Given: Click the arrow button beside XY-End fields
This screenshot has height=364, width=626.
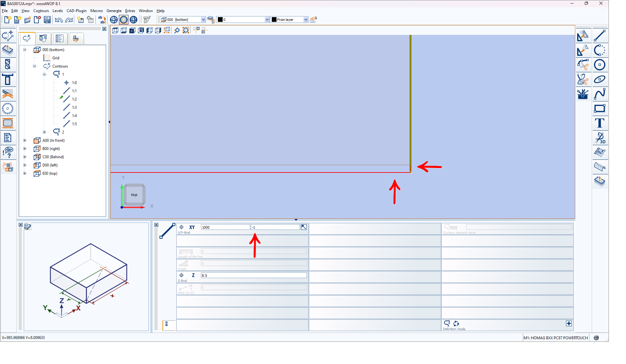Looking at the screenshot, I should (x=303, y=227).
